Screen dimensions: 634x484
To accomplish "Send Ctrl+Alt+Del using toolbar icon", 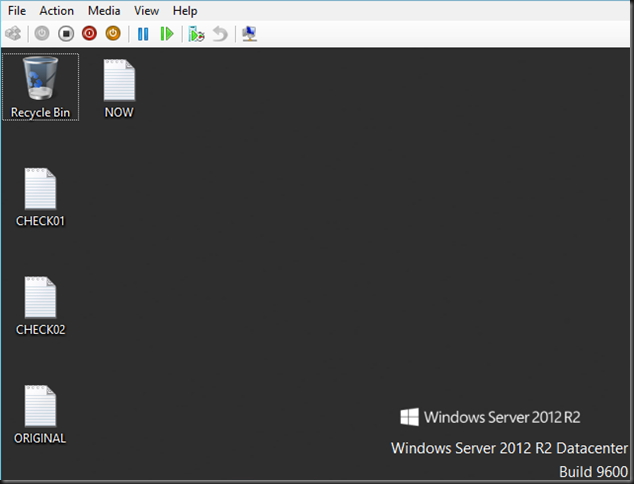I will [13, 34].
